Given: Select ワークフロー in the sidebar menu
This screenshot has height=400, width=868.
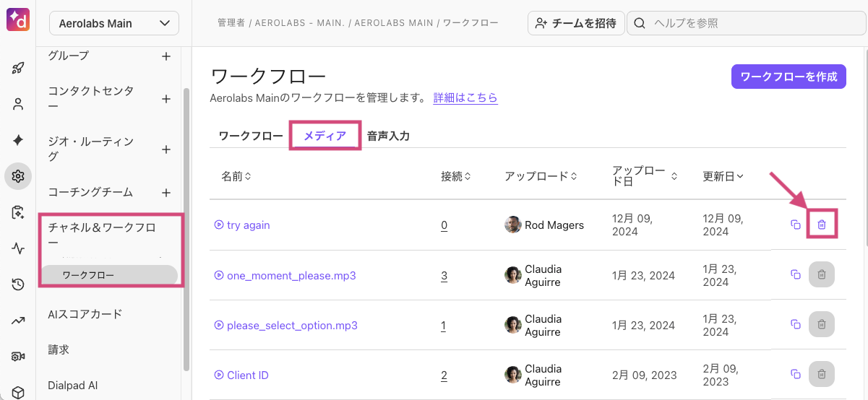Looking at the screenshot, I should [x=88, y=275].
